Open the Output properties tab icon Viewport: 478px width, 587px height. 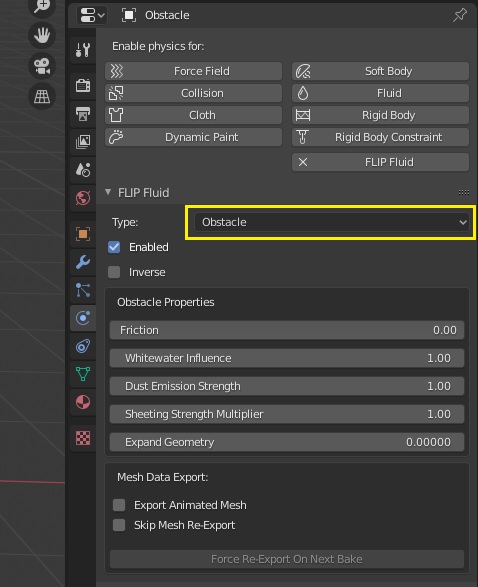[x=83, y=113]
